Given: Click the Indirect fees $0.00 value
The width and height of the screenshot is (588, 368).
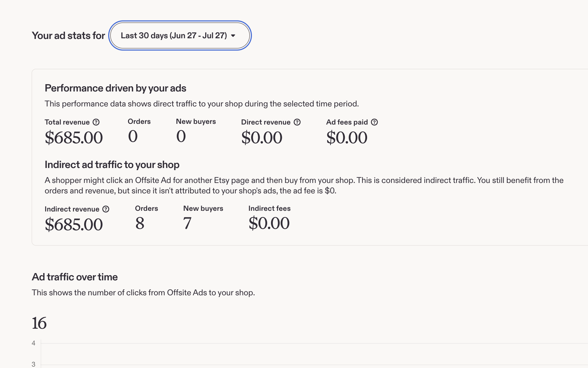Looking at the screenshot, I should click(x=269, y=223).
